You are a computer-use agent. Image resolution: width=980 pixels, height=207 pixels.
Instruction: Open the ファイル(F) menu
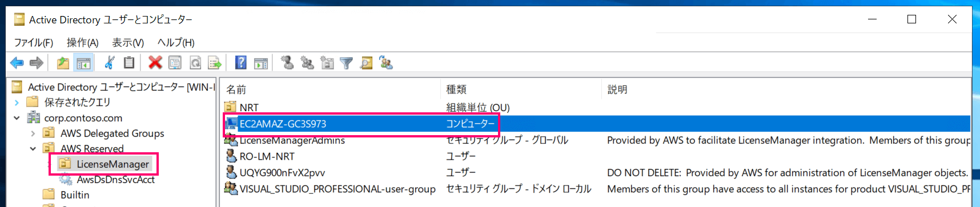(x=34, y=42)
